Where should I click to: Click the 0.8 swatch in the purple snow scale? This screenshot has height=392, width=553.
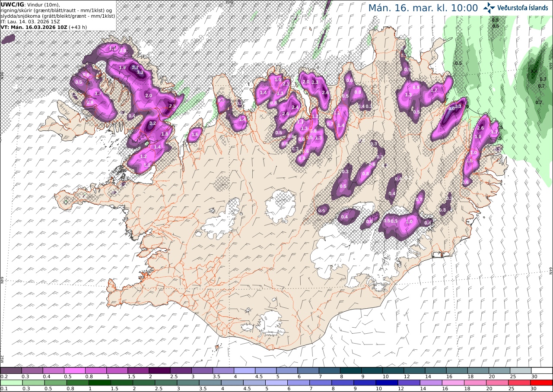96,370
